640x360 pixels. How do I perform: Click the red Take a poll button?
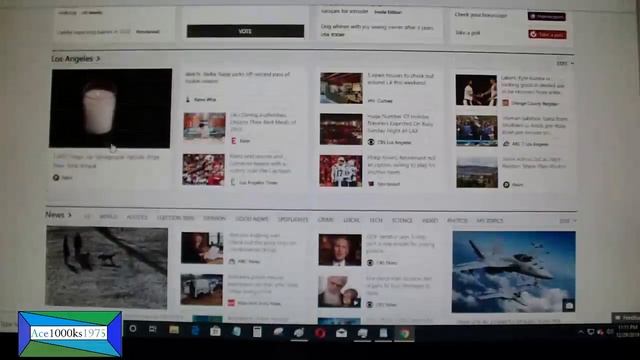[547, 35]
